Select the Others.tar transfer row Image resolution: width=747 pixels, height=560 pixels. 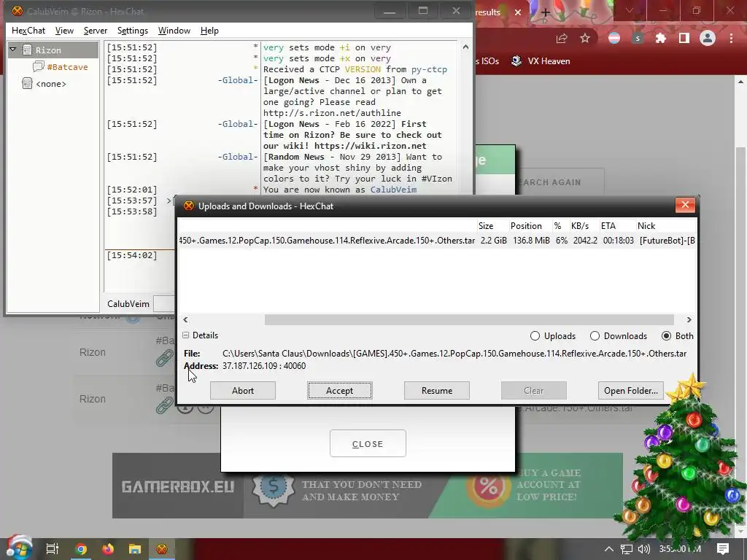pyautogui.click(x=436, y=241)
